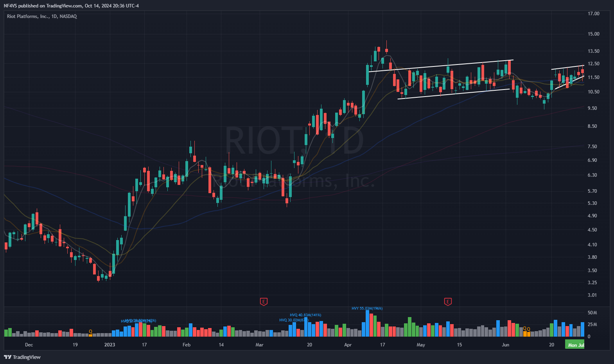The image size is (614, 364).
Task: Click the 9.50 price axis label
Action: [x=592, y=108]
